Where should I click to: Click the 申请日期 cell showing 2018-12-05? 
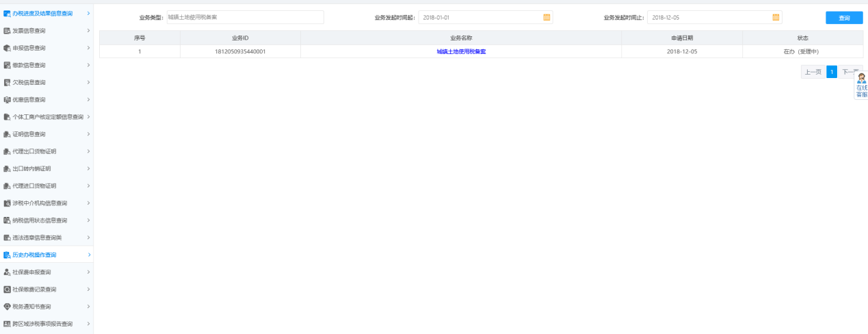click(682, 51)
